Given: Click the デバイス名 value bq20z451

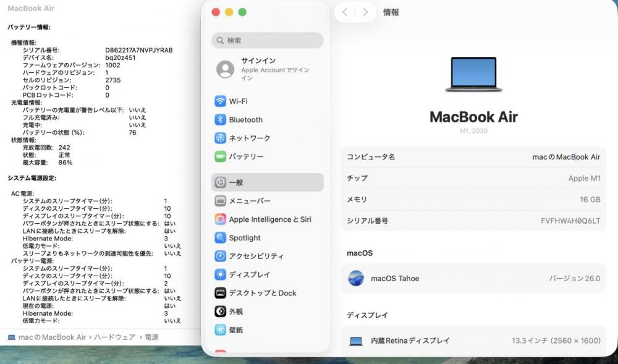Looking at the screenshot, I should pos(121,57).
